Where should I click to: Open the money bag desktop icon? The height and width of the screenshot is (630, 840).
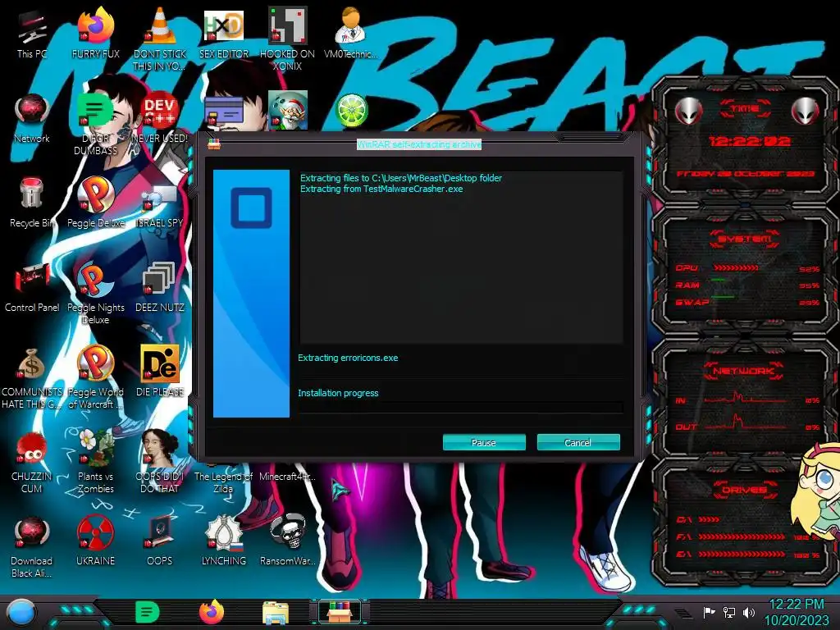pos(32,377)
